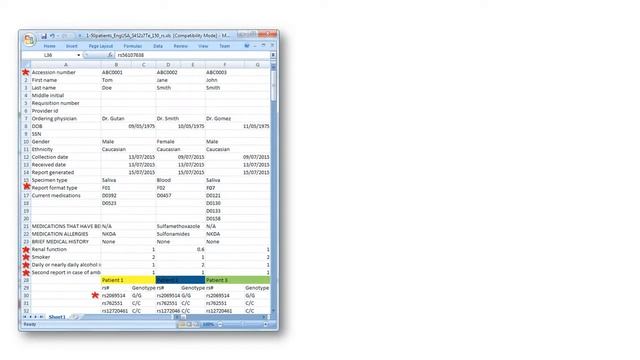Select the Smoker label cell
640x360 pixels.
point(66,257)
